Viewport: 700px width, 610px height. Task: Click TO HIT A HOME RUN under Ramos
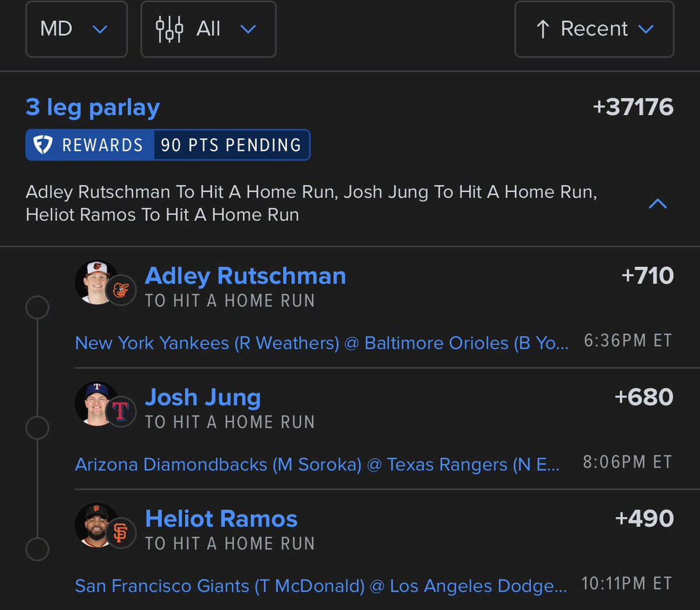[231, 543]
